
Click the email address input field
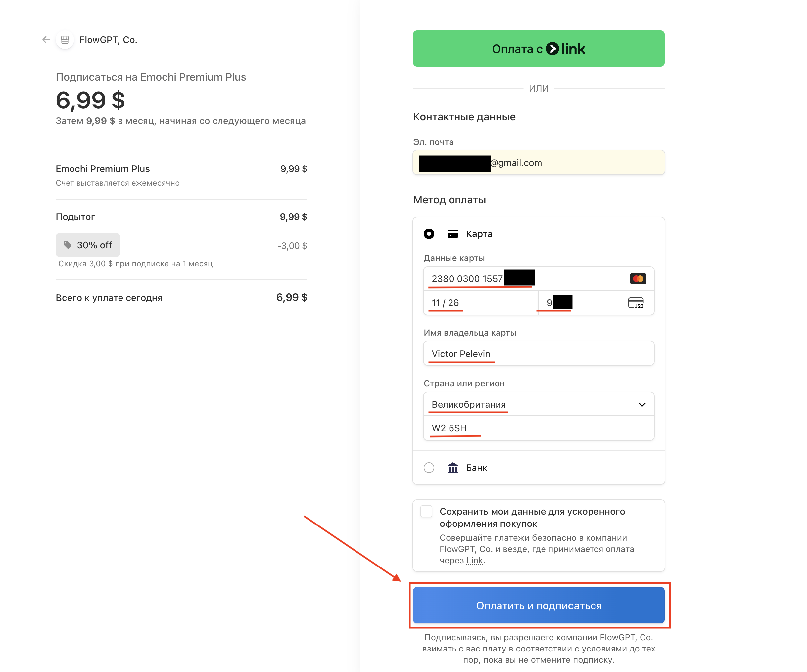coord(576,163)
